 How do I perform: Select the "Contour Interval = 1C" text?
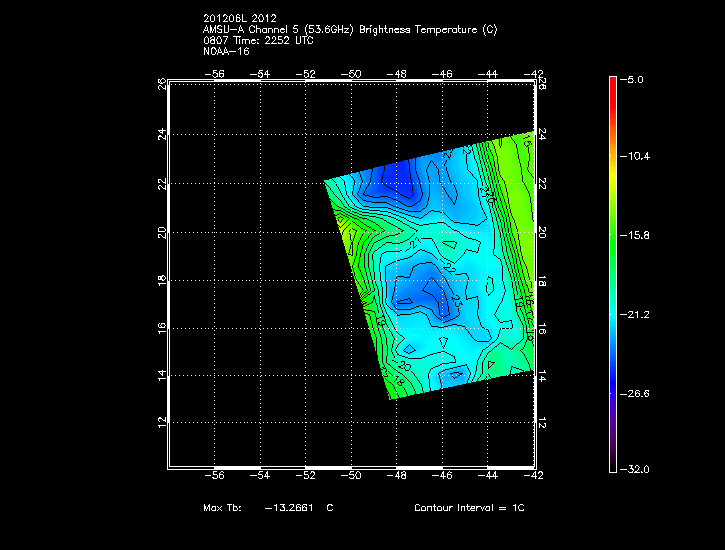(469, 509)
